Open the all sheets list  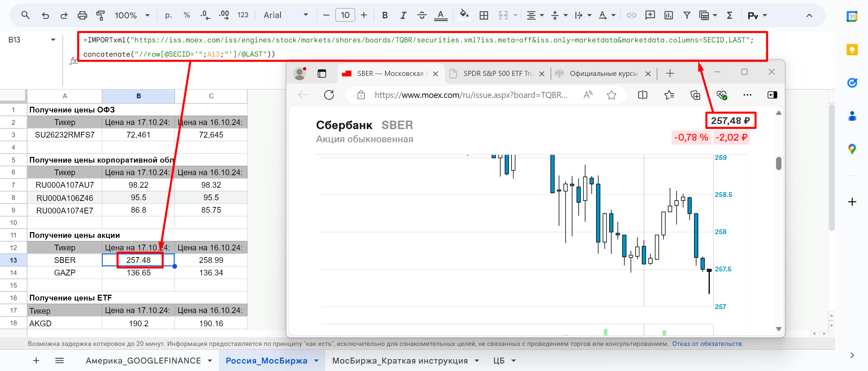click(x=59, y=360)
